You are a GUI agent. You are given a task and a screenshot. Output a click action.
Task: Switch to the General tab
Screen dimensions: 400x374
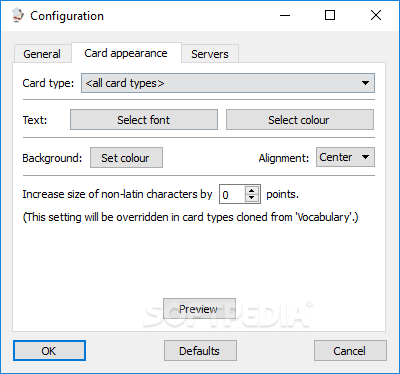pyautogui.click(x=42, y=54)
